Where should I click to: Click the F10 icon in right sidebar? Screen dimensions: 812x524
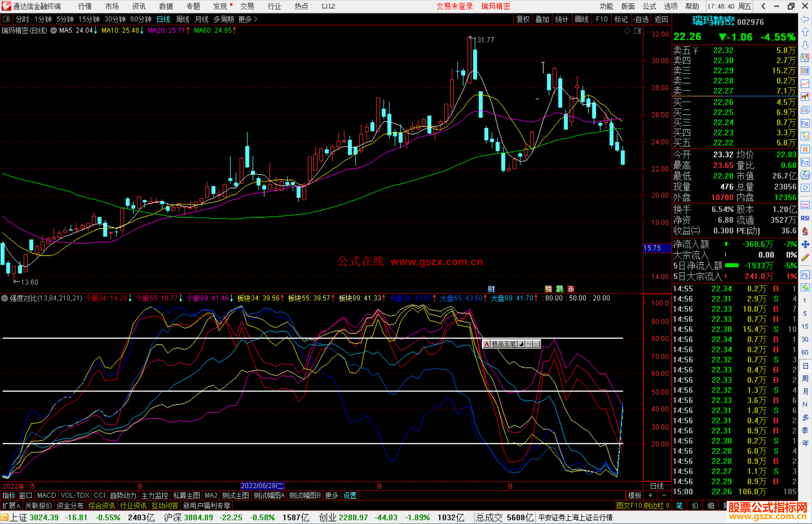coord(805,123)
